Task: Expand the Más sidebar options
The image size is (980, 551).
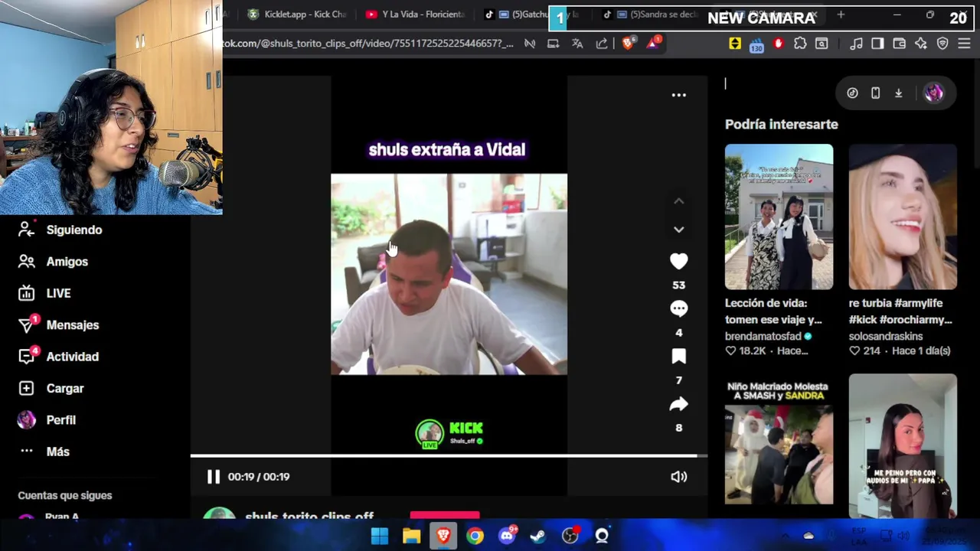Action: click(44, 452)
